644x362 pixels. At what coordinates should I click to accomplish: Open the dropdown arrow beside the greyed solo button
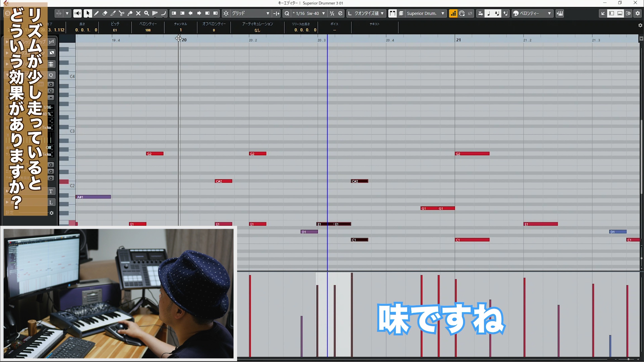click(67, 13)
